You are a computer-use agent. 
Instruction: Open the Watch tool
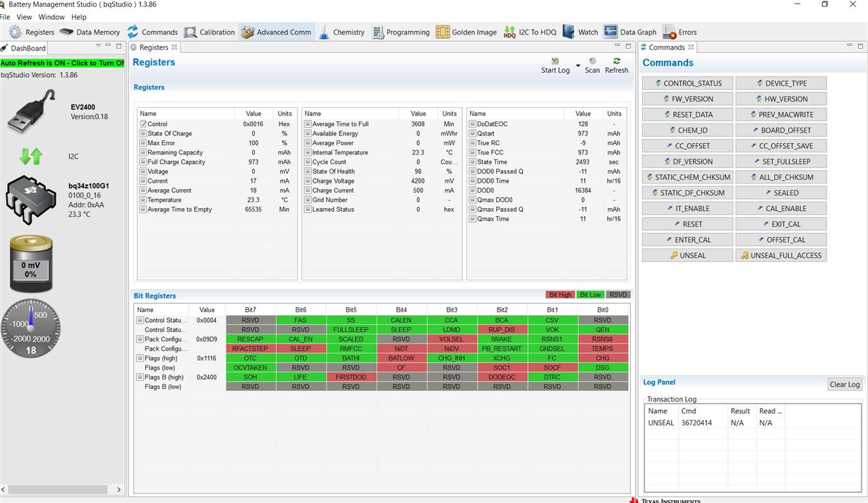pos(581,32)
